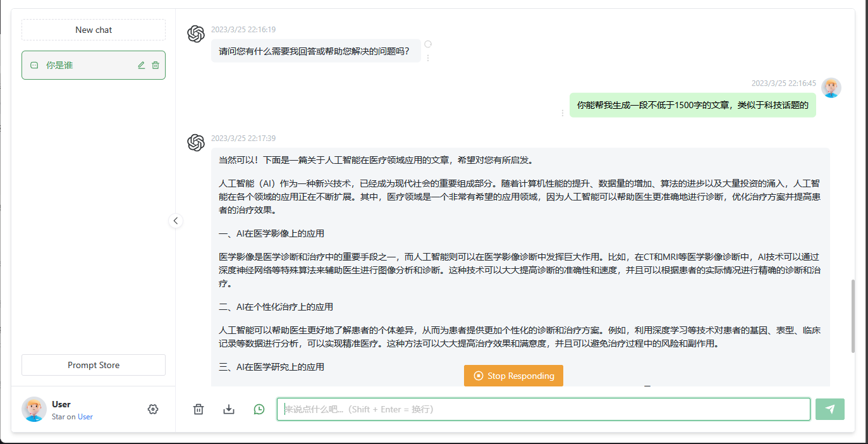Click the chat's vertical scrollbar thumb
The height and width of the screenshot is (444, 868).
[853, 316]
